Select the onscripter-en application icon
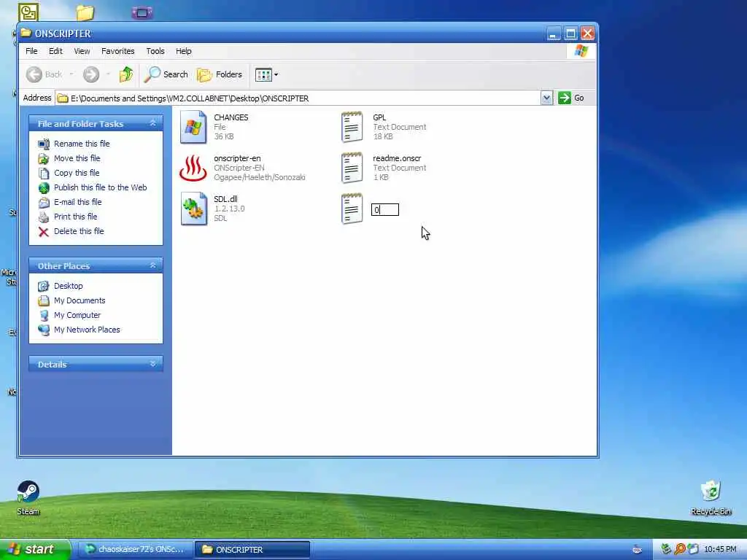This screenshot has width=747, height=560. (193, 168)
